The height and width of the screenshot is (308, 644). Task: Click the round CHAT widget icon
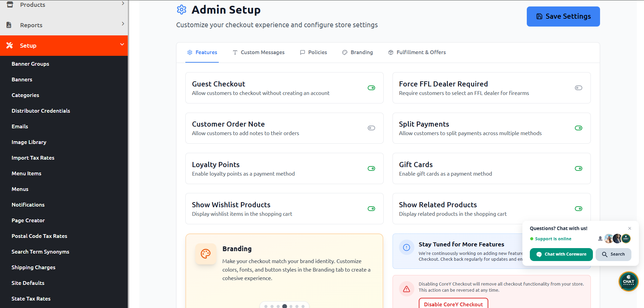(x=628, y=281)
